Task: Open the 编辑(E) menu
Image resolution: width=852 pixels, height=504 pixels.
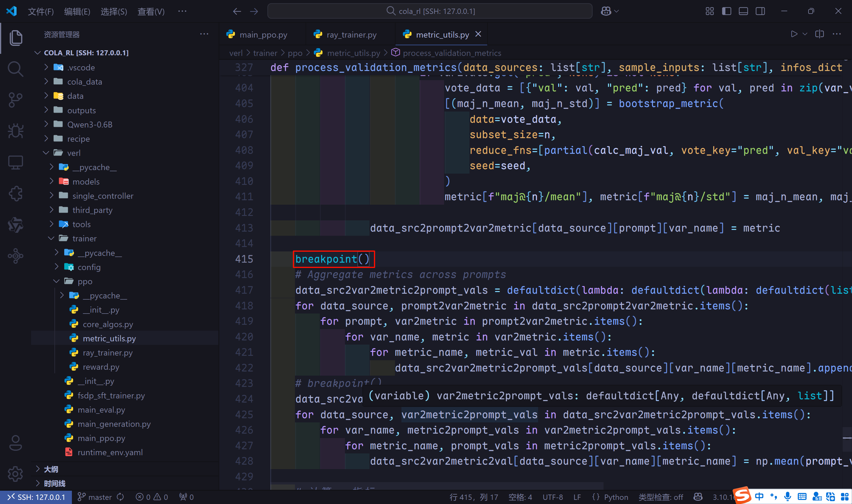Action: [77, 12]
